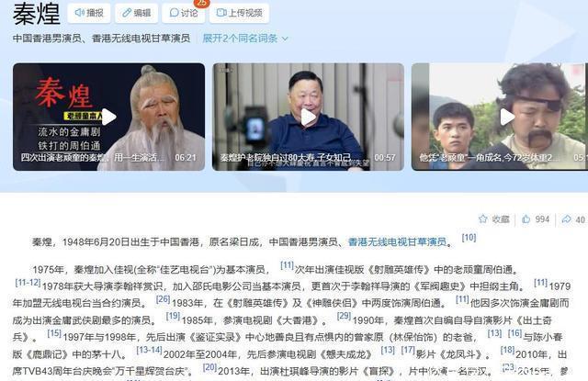Play the second video of 秦煌 interview
588x381 pixels.
pos(309,117)
